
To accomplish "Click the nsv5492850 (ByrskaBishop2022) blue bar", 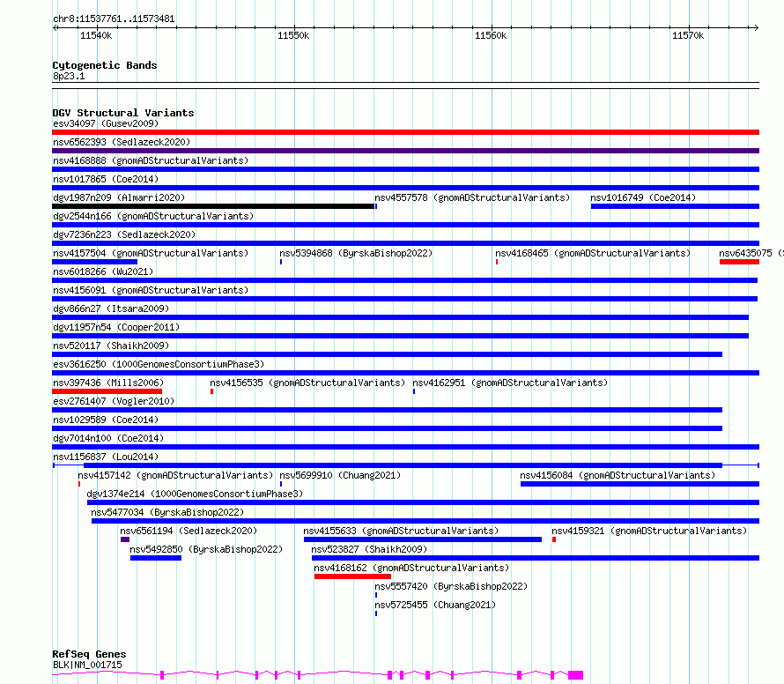I will [156, 558].
